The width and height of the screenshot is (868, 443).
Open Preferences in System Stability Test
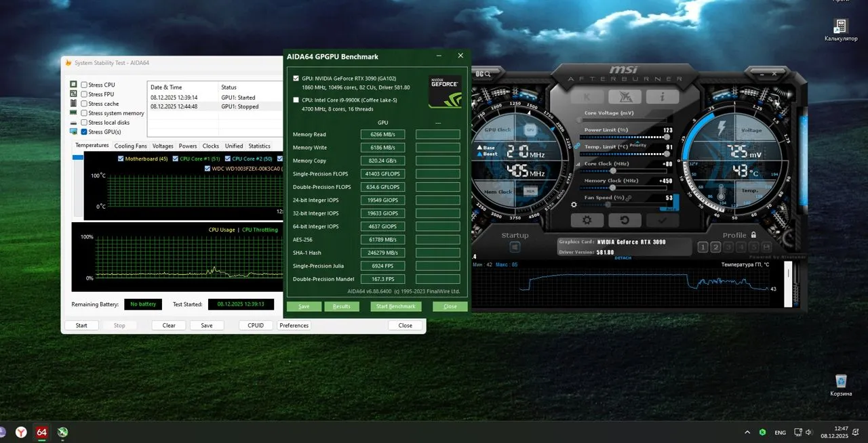pos(294,325)
